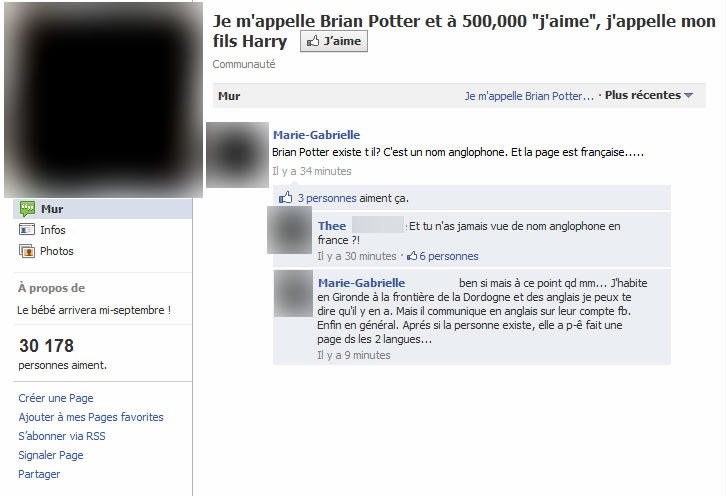Open Thee's profile name link
This screenshot has width=726, height=496.
point(332,226)
